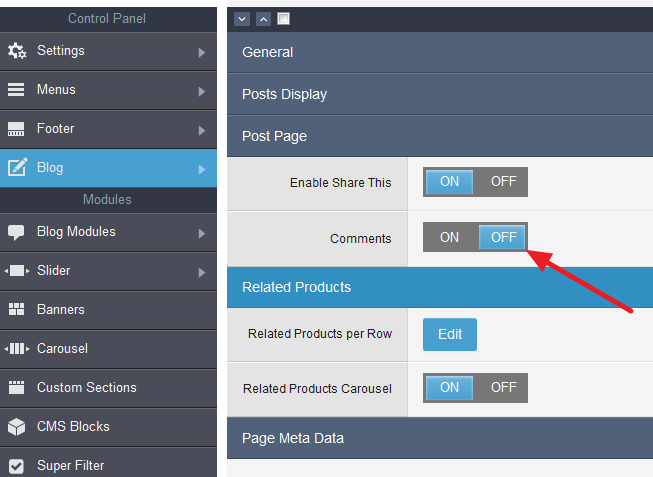
Task: Click the Blog Modules speech bubble icon
Action: (16, 232)
